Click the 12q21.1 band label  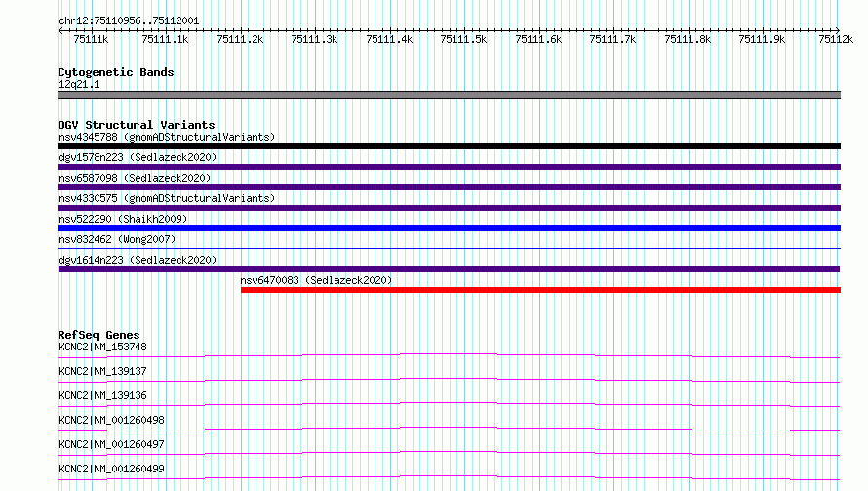79,84
